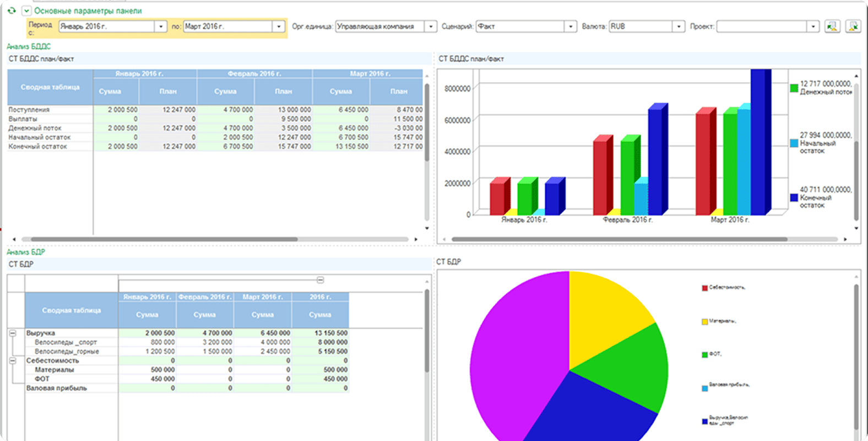Click the 'Начальный остаток' row label
Image resolution: width=868 pixels, height=441 pixels.
coord(40,137)
